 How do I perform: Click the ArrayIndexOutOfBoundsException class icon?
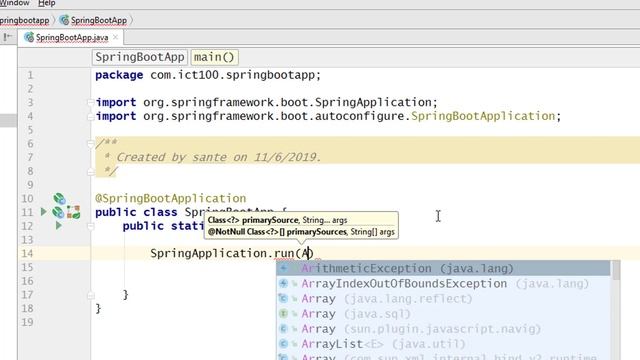click(284, 284)
